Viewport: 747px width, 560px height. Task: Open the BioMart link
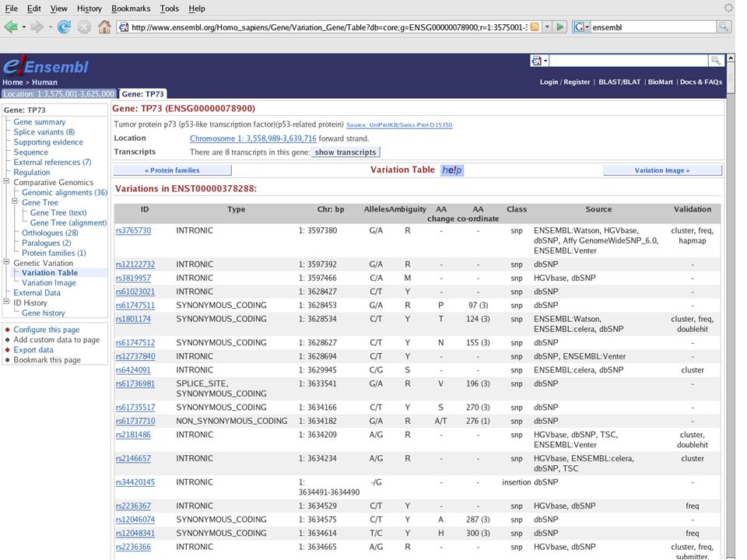(x=661, y=82)
